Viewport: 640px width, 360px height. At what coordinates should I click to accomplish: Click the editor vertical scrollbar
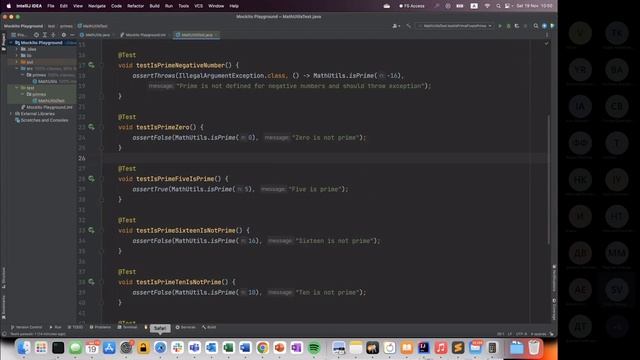click(548, 180)
